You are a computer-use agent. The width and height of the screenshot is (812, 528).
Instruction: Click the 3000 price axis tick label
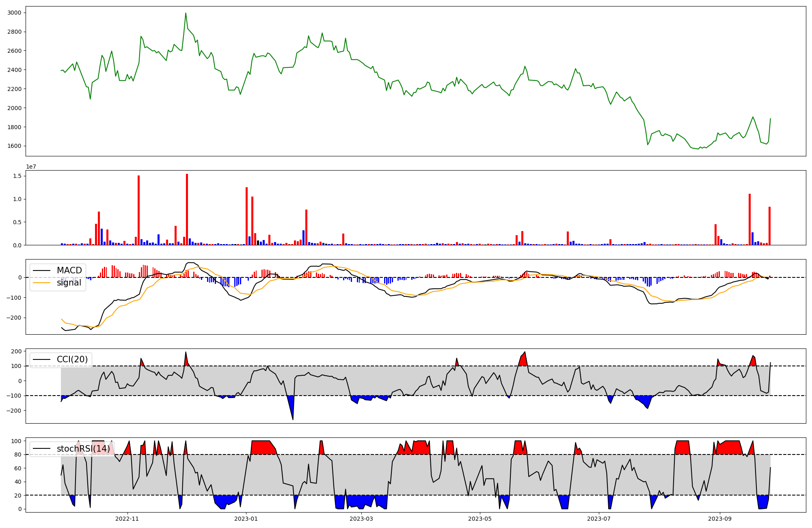coord(15,13)
